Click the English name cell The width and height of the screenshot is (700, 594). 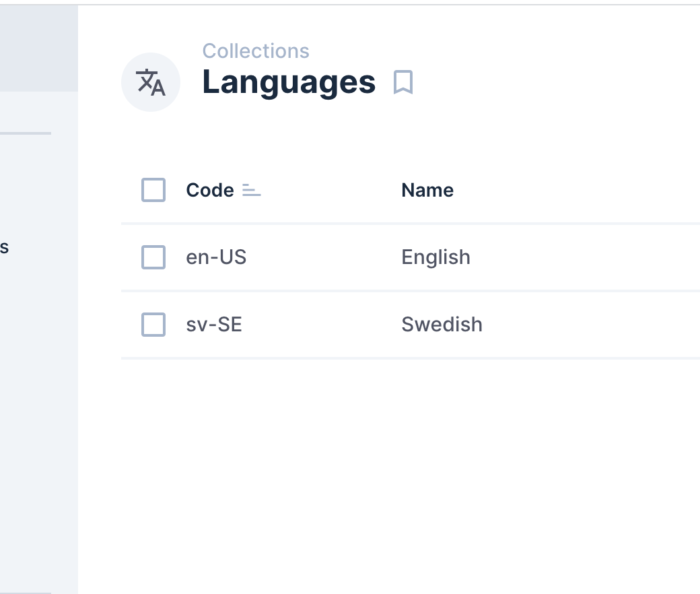pos(435,257)
